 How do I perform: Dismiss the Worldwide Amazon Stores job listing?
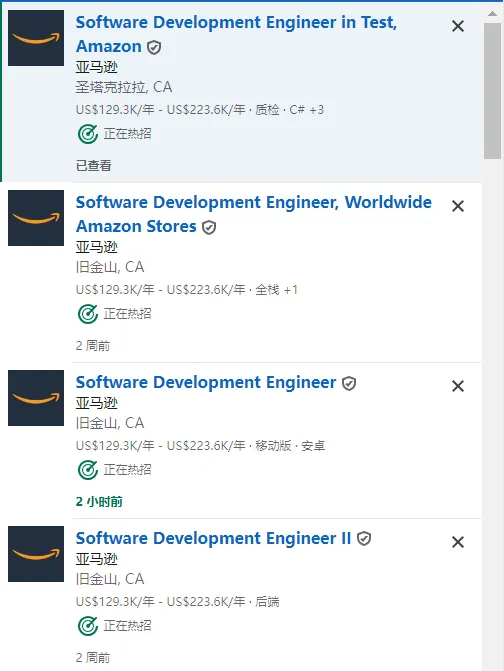click(458, 206)
